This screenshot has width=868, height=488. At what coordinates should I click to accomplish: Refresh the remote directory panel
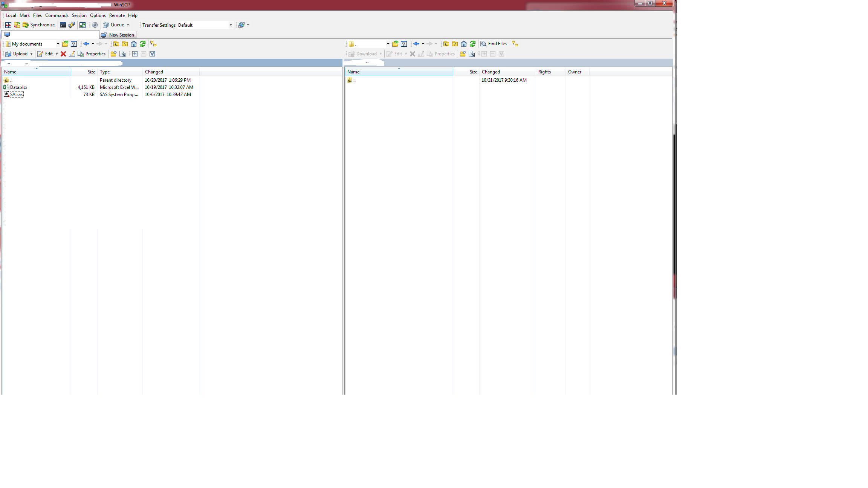[473, 44]
